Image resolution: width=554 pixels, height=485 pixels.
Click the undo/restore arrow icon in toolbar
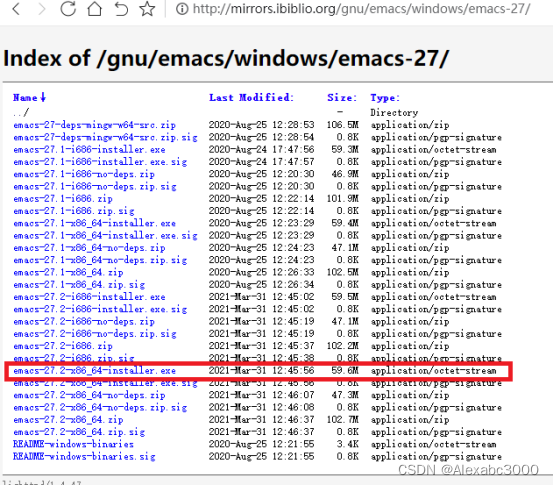click(121, 8)
